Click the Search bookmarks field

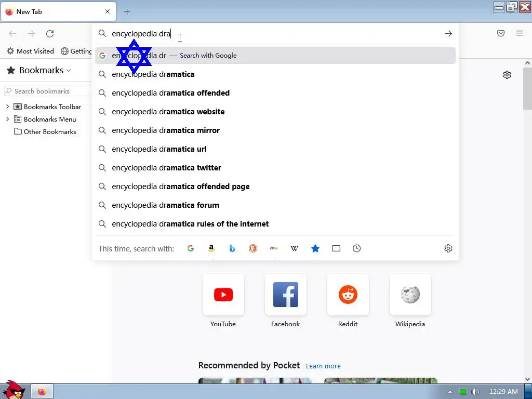pos(48,91)
